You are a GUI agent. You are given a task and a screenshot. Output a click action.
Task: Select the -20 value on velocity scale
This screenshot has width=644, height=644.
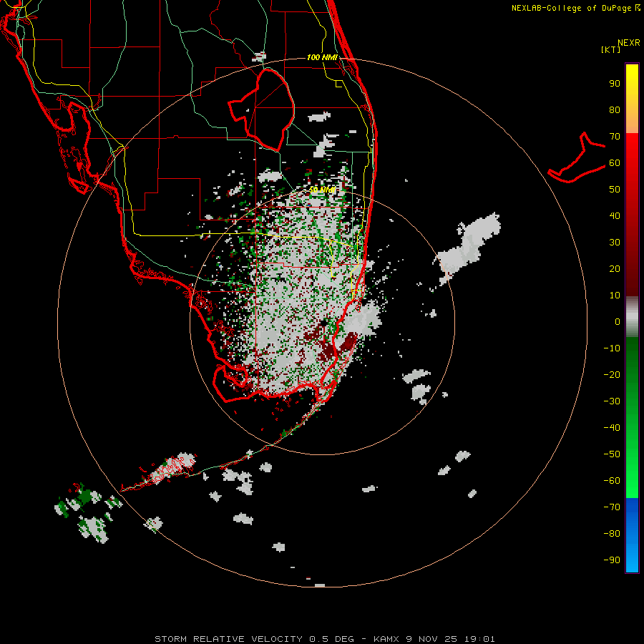point(612,374)
